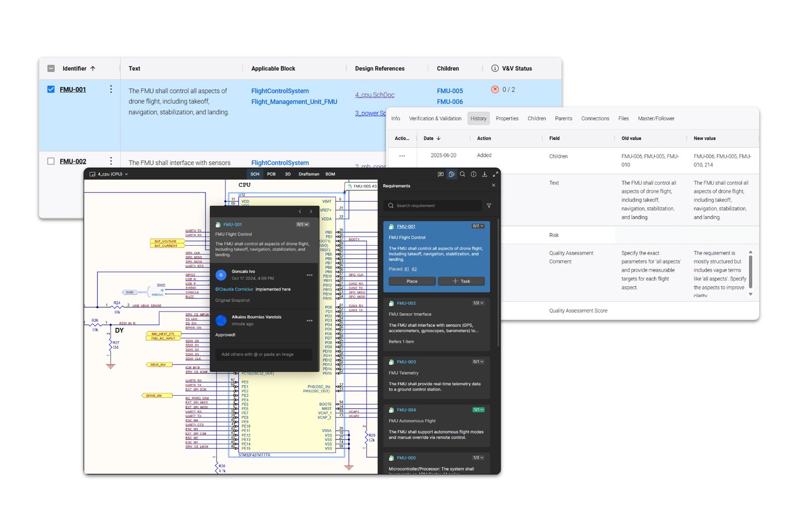798x532 pixels.
Task: Open the FlightControlSystem link in FMU-001 row
Action: coord(280,91)
